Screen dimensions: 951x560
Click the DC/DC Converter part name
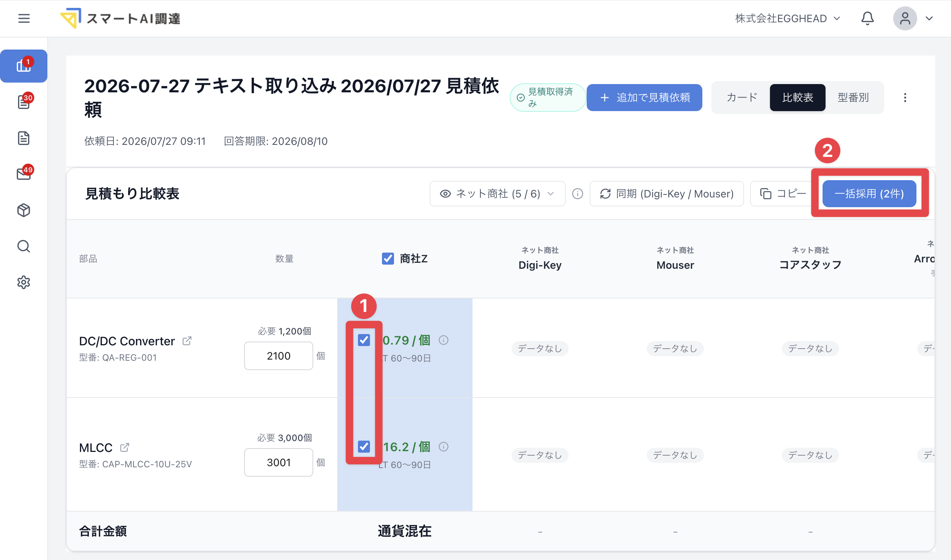click(x=127, y=341)
